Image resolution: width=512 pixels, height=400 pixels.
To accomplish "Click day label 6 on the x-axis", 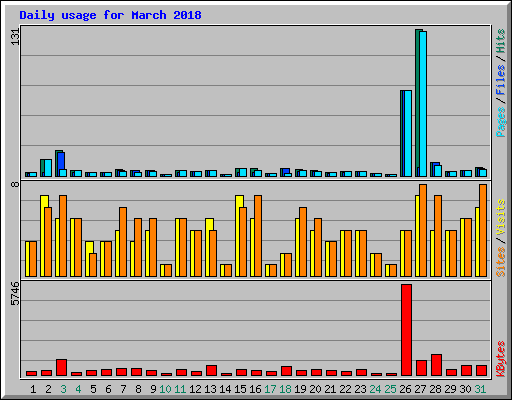I will (108, 389).
